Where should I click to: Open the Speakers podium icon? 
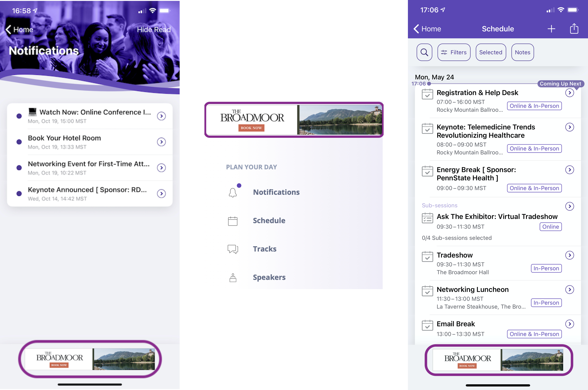tap(233, 277)
